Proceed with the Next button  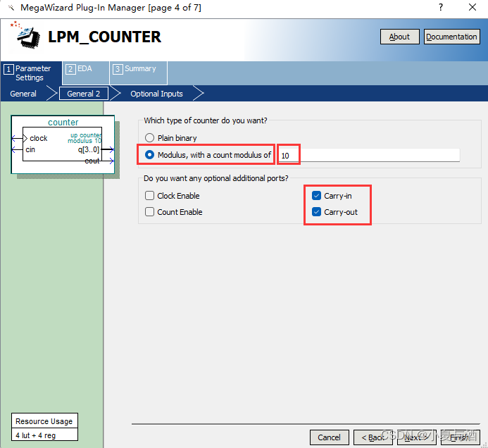pos(416,437)
